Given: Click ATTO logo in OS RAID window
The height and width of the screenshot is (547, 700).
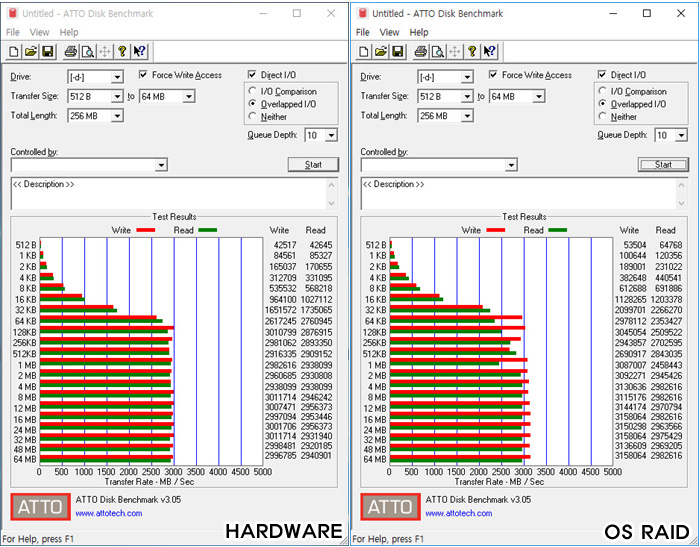Looking at the screenshot, I should pyautogui.click(x=390, y=507).
